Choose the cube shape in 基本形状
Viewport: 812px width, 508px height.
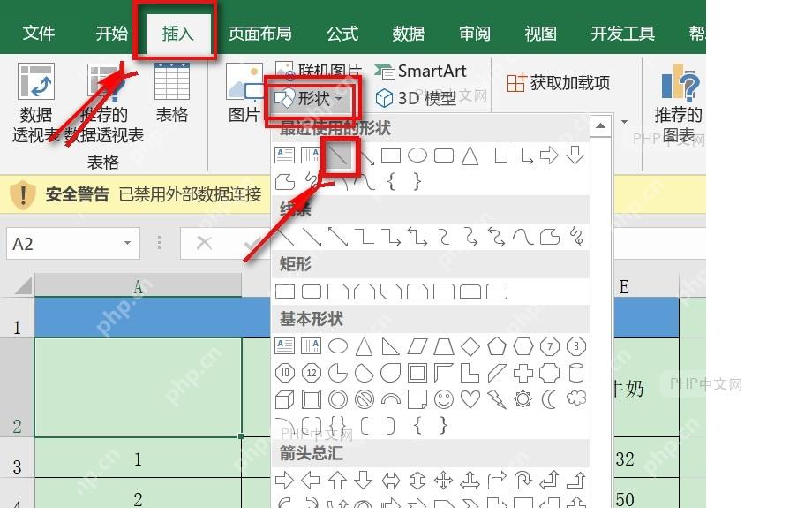[x=285, y=399]
